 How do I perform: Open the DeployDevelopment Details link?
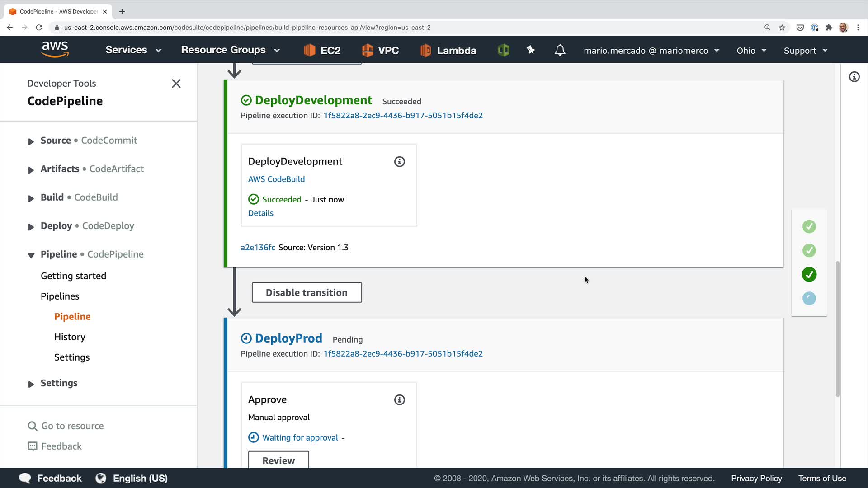click(260, 213)
